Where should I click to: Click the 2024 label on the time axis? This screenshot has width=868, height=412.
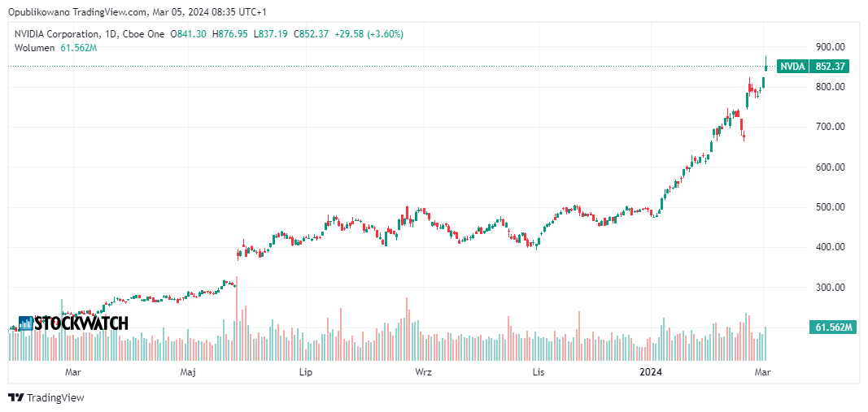point(650,372)
